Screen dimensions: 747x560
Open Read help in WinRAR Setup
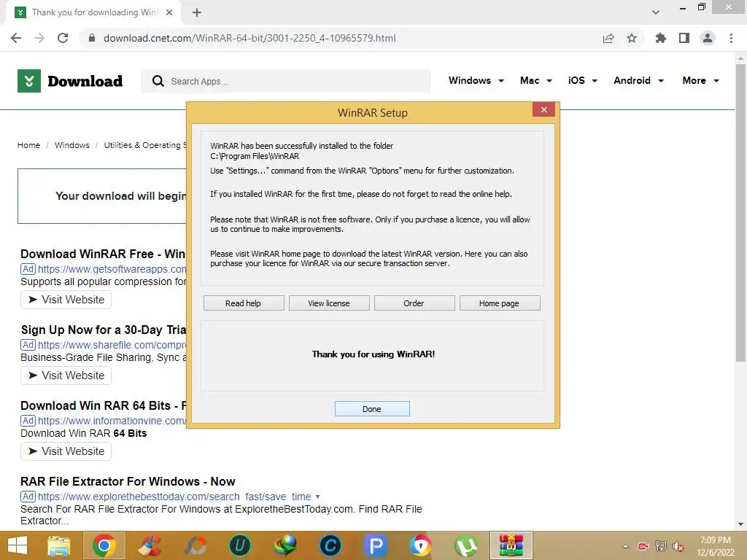point(244,303)
